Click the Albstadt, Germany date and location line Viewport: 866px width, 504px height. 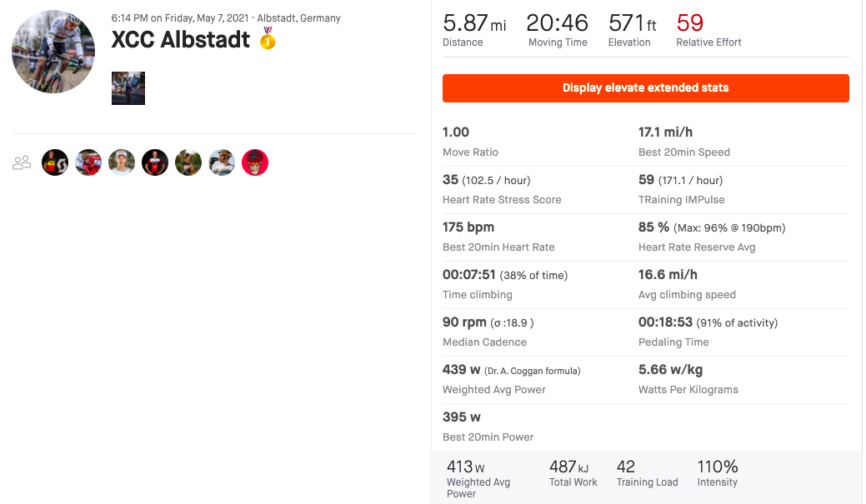[x=226, y=18]
